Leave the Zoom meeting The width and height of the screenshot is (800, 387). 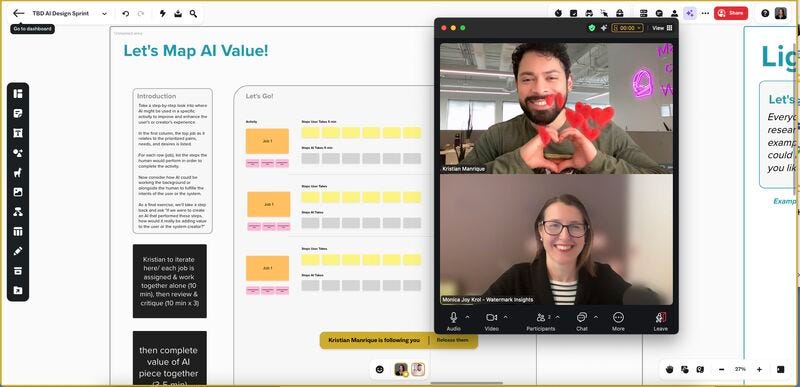pos(660,321)
